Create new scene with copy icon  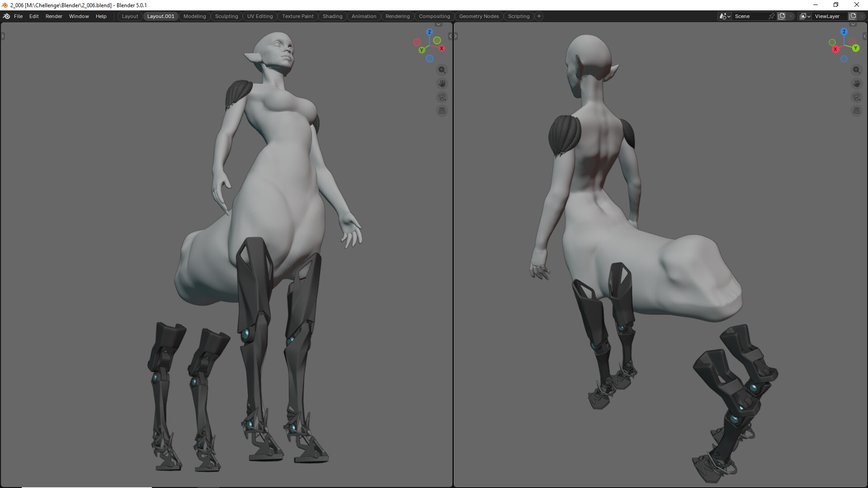click(x=782, y=16)
